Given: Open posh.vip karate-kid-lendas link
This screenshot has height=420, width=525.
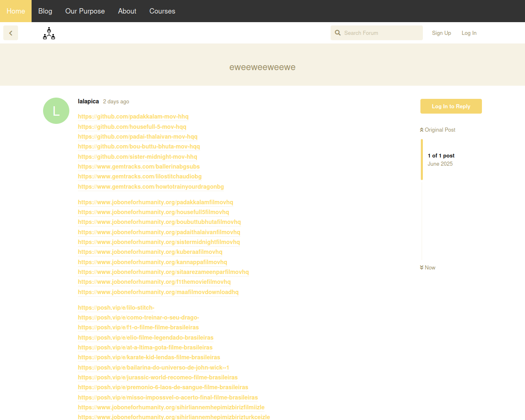Looking at the screenshot, I should (x=149, y=357).
